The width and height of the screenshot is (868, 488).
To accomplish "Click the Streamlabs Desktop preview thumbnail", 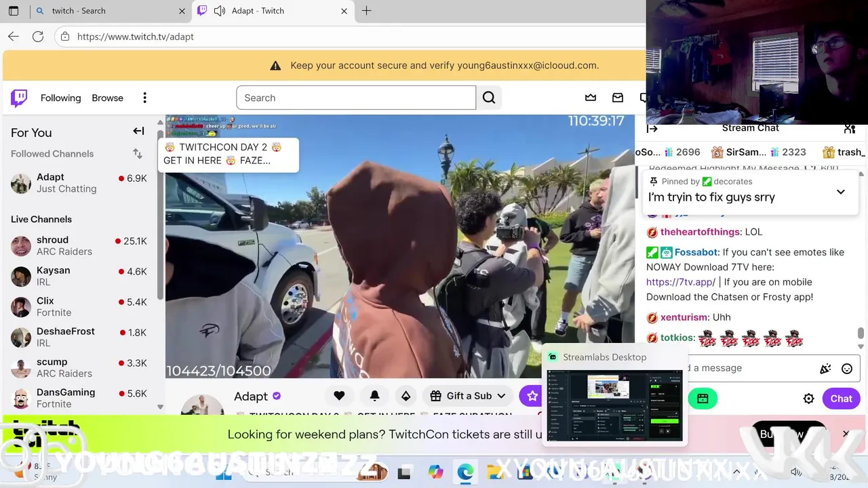I will pos(614,405).
